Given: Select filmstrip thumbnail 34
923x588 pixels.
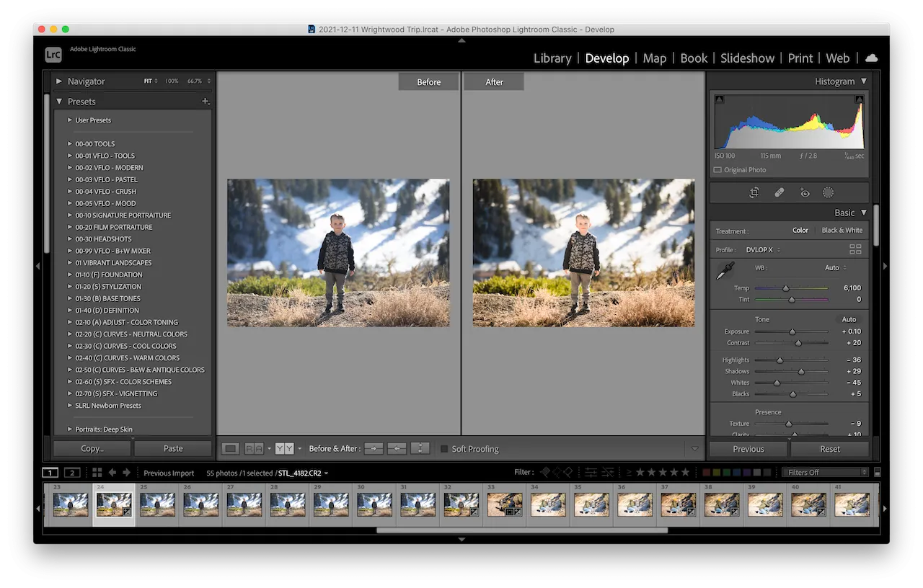Looking at the screenshot, I should point(548,504).
